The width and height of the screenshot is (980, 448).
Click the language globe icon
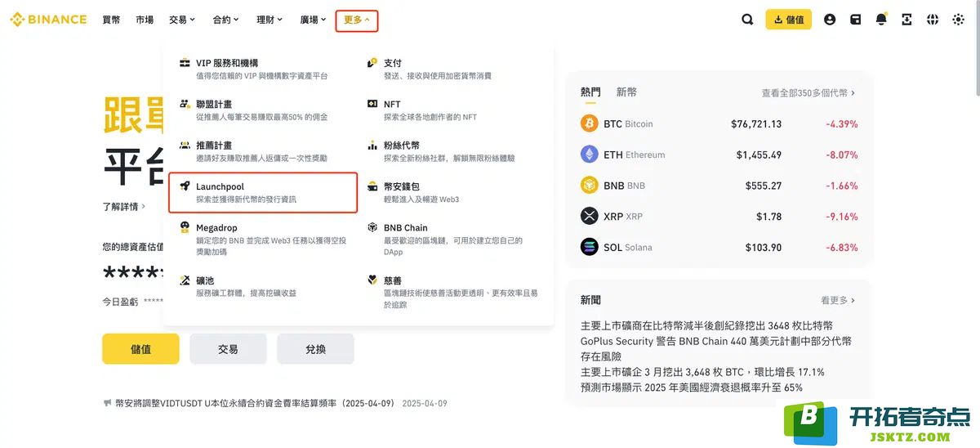(x=933, y=20)
